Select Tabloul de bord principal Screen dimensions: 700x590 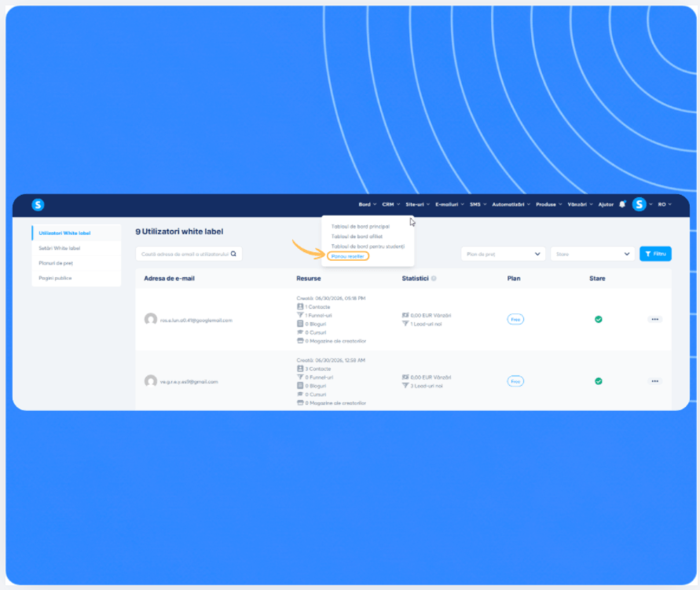tap(361, 227)
